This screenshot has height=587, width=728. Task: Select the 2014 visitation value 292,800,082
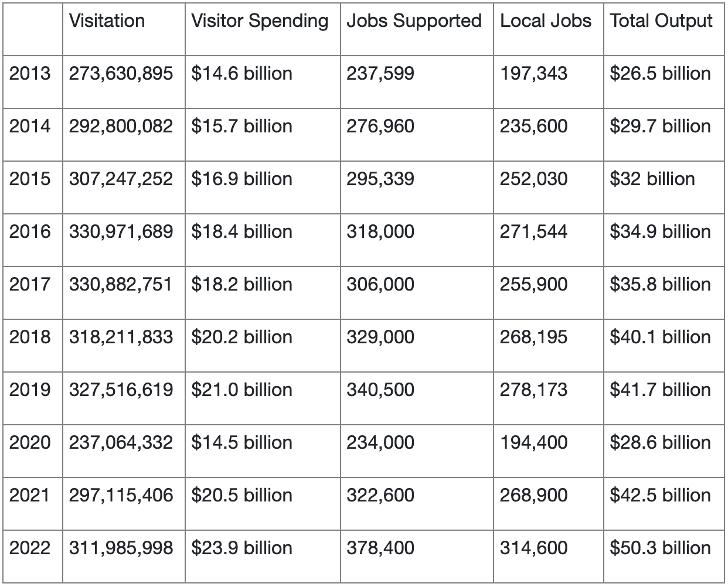121,126
